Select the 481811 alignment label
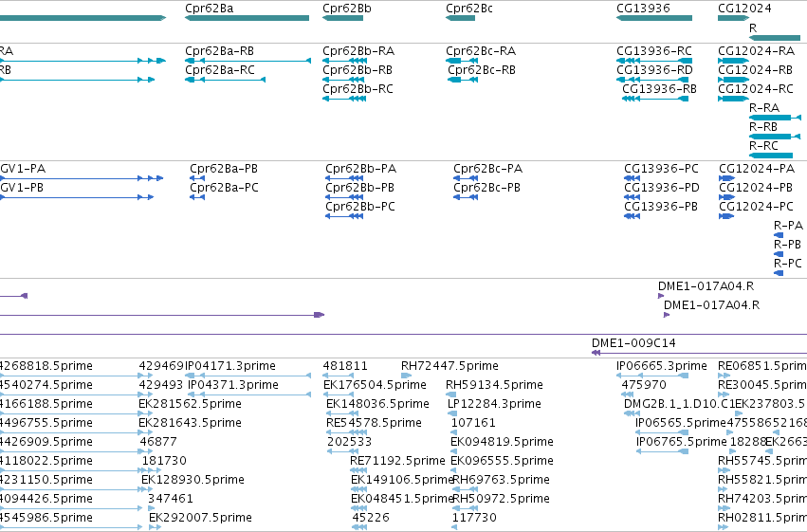 345,366
